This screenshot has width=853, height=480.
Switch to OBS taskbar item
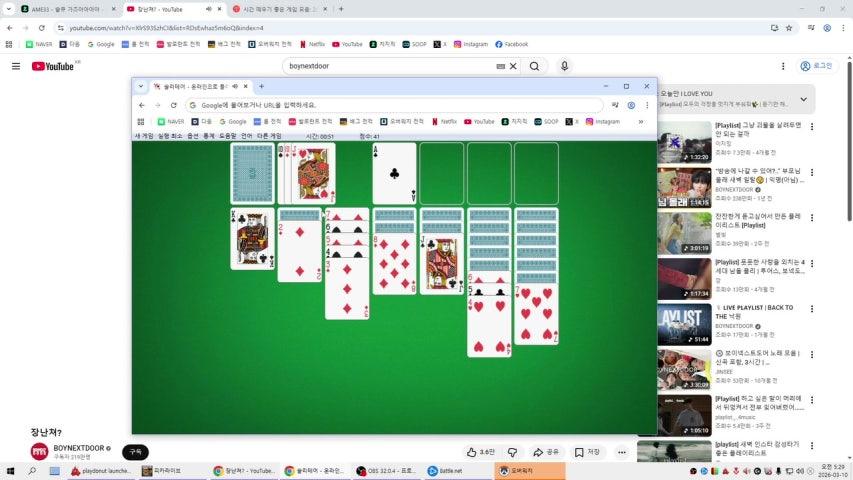[x=386, y=471]
